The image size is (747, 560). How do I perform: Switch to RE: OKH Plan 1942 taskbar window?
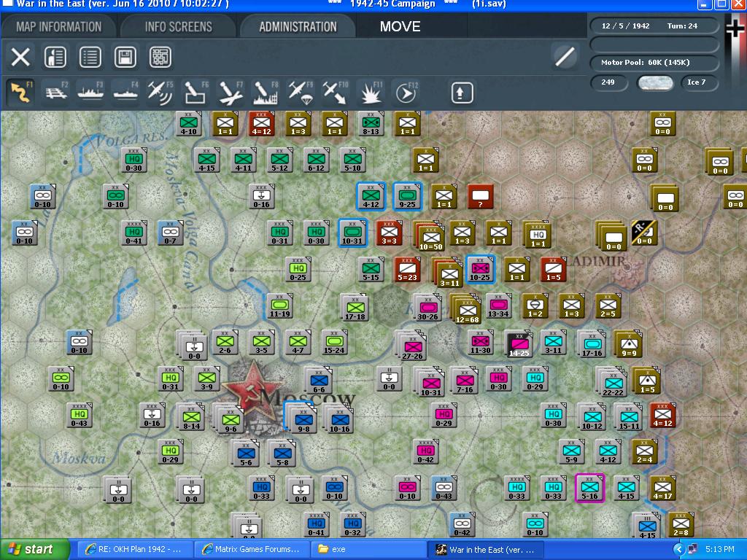[134, 549]
